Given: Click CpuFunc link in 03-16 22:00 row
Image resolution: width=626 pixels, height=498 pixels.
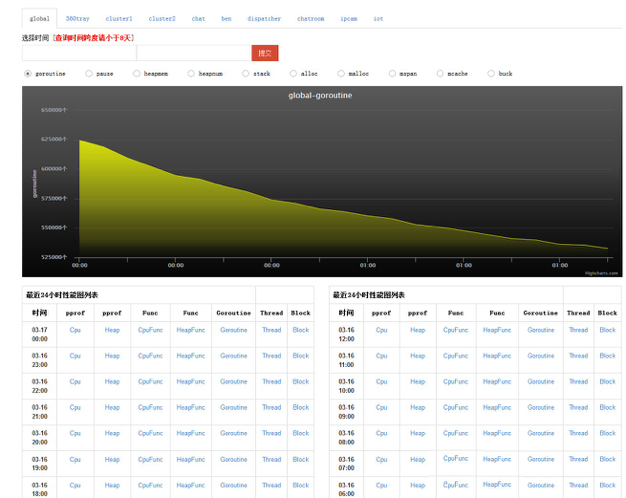Looking at the screenshot, I should pos(150,381).
